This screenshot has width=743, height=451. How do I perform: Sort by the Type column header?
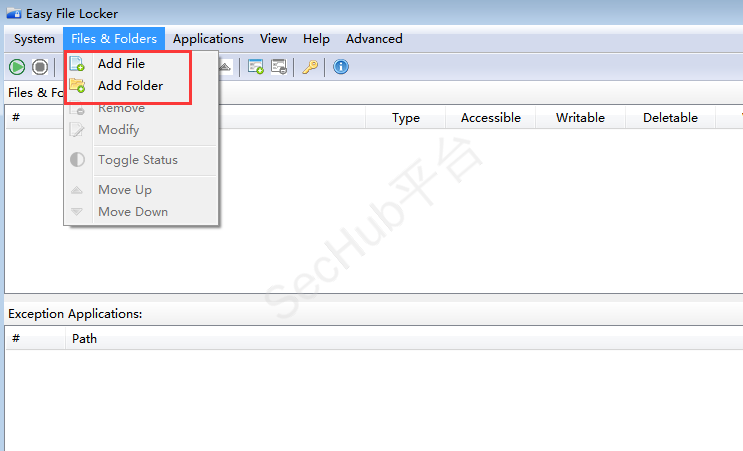pyautogui.click(x=406, y=117)
